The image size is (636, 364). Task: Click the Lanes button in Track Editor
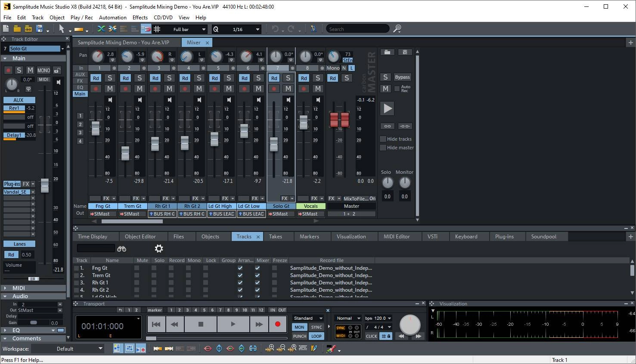click(19, 244)
